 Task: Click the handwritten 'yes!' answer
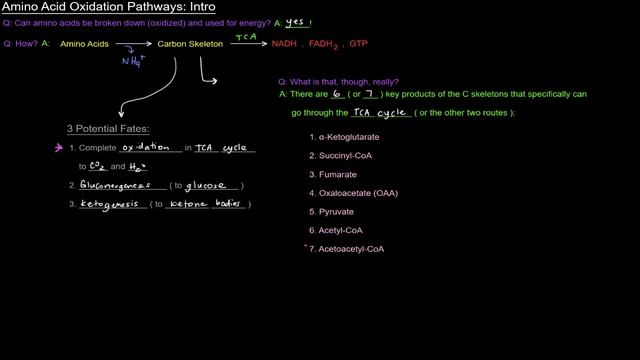click(298, 22)
